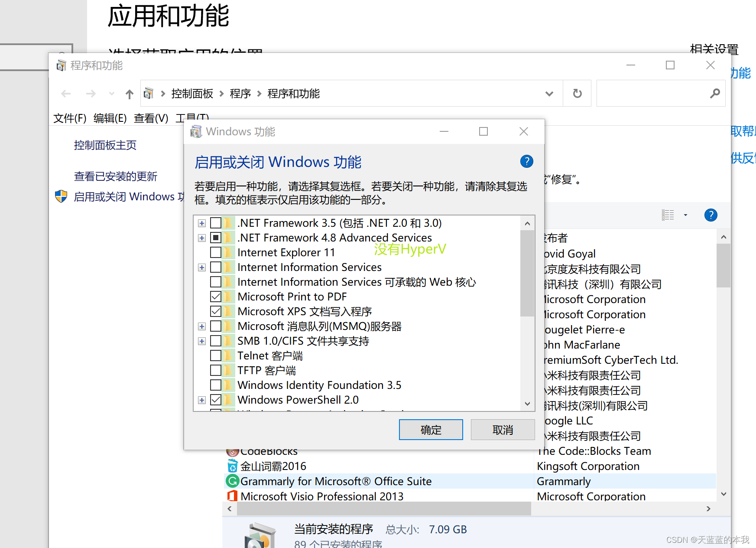Open the recent locations dropdown arrow

coord(111,94)
